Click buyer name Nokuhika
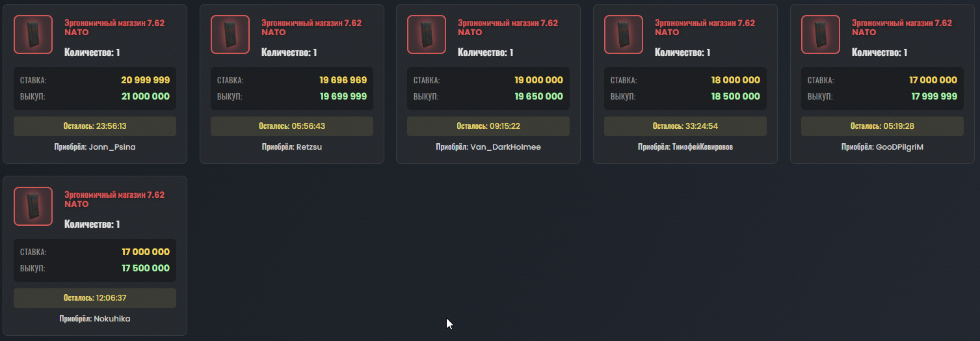The width and height of the screenshot is (980, 341). [112, 319]
